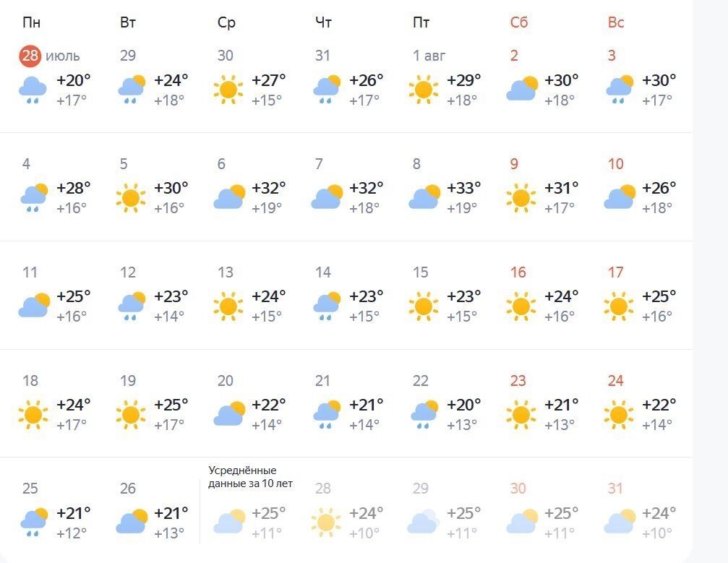Image resolution: width=728 pixels, height=563 pixels.
Task: Click the rain cloud icon for July 28
Action: pyautogui.click(x=33, y=90)
